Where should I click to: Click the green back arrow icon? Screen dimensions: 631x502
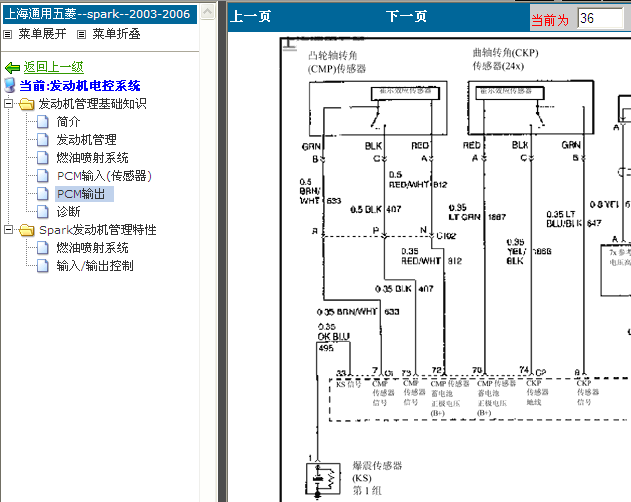pyautogui.click(x=12, y=68)
